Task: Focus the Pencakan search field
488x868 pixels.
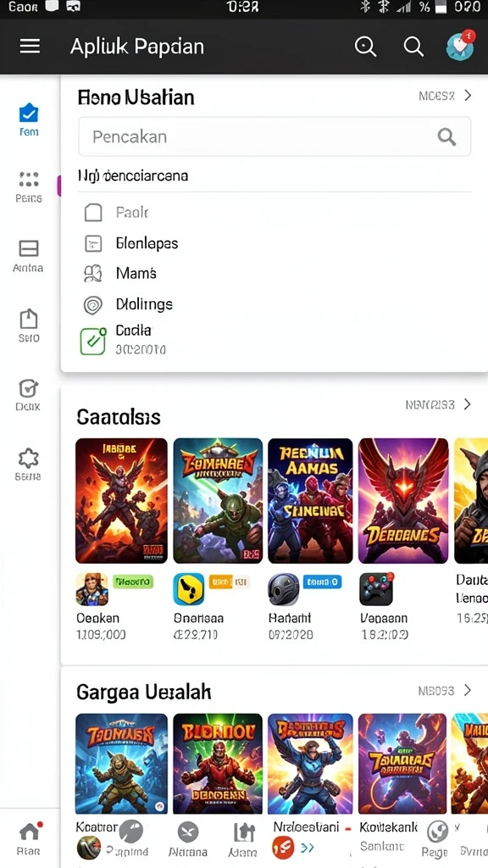Action: point(274,136)
